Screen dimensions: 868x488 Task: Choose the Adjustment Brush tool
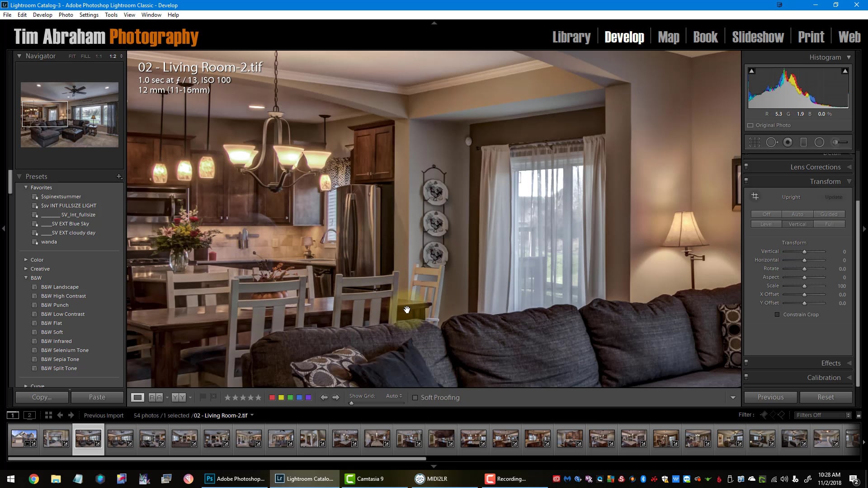point(840,142)
